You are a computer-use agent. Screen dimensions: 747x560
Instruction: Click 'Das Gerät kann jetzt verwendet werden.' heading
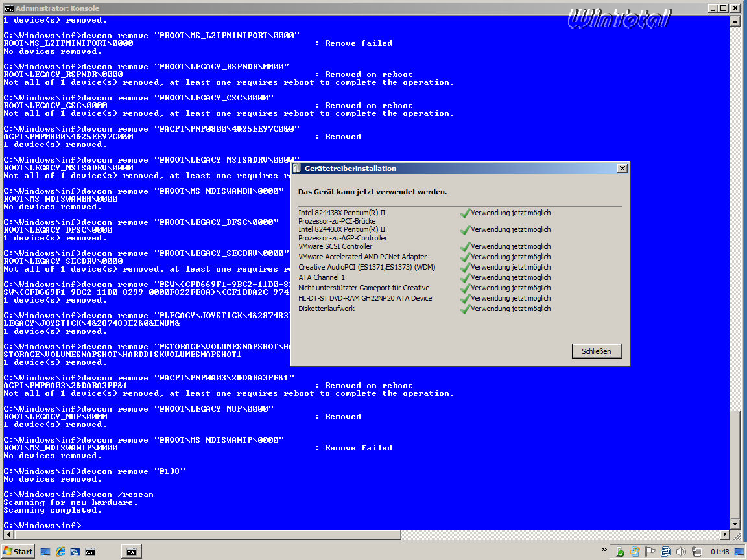pos(373,192)
